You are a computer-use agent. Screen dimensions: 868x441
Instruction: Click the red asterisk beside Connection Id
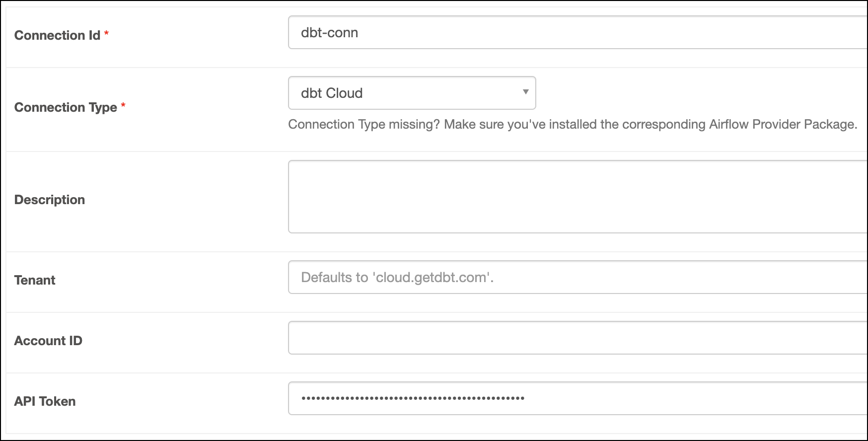[106, 32]
